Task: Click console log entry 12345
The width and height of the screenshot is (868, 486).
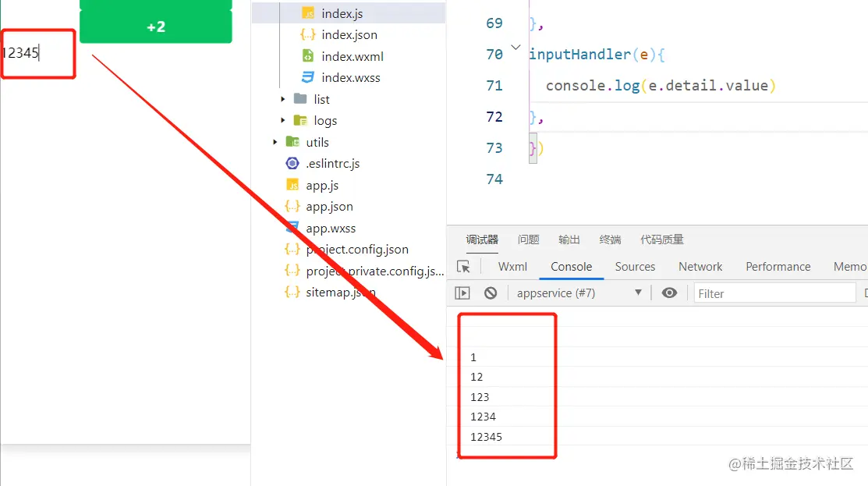Action: click(x=486, y=437)
